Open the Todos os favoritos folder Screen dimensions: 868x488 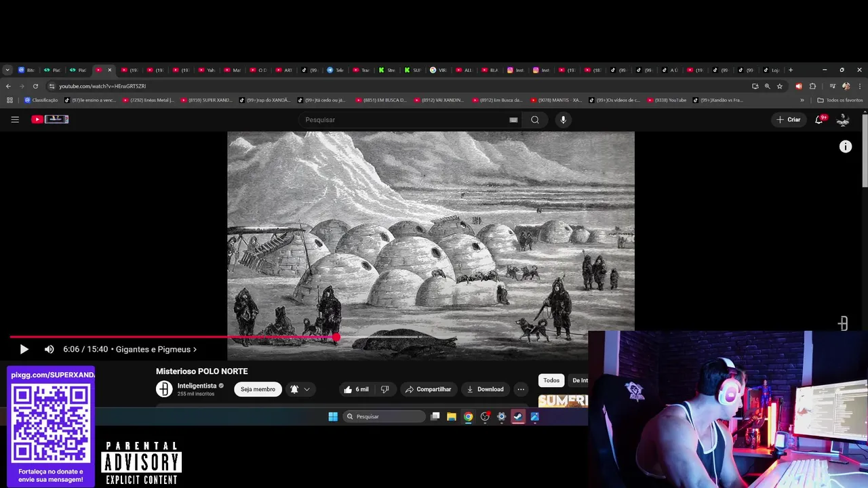pos(840,100)
